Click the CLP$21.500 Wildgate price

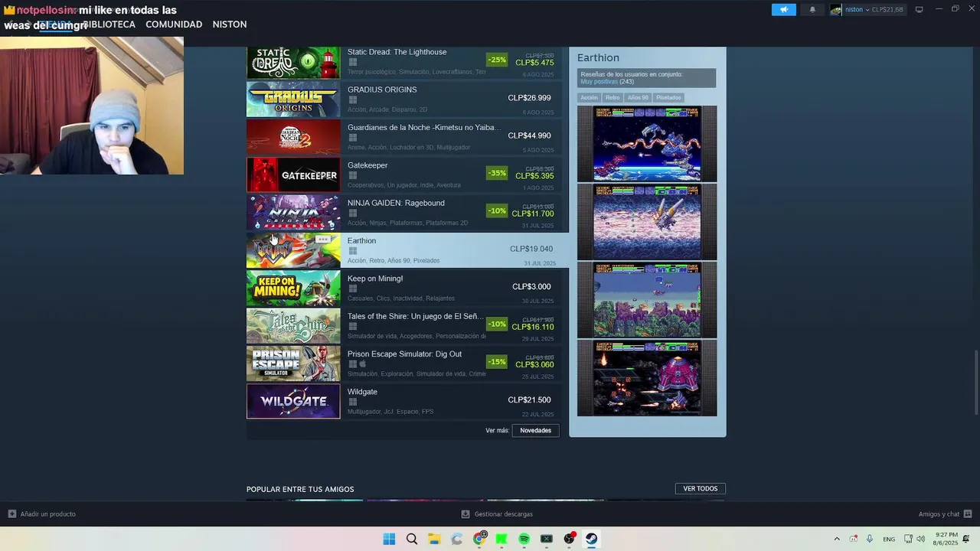click(x=529, y=399)
